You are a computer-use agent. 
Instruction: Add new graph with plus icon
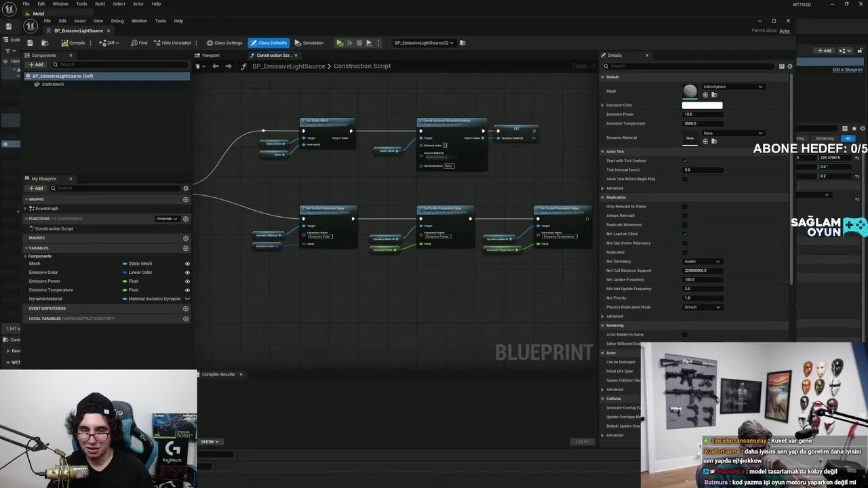(186, 199)
